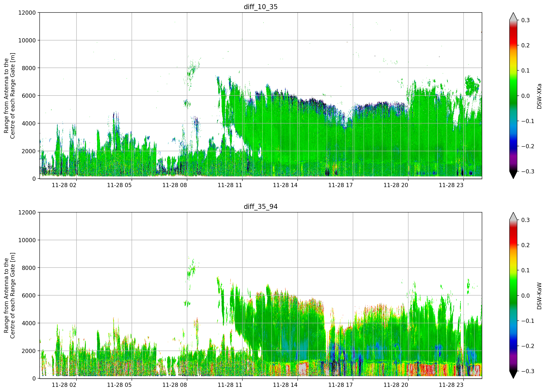Image resolution: width=546 pixels, height=392 pixels.
Task: Click the 11-28 14 label under bottom plot
Action: pyautogui.click(x=285, y=385)
